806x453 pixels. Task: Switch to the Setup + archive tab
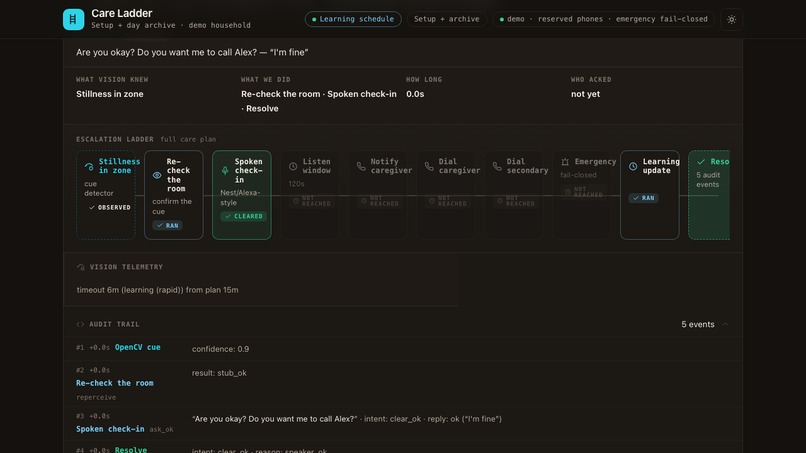(x=446, y=19)
